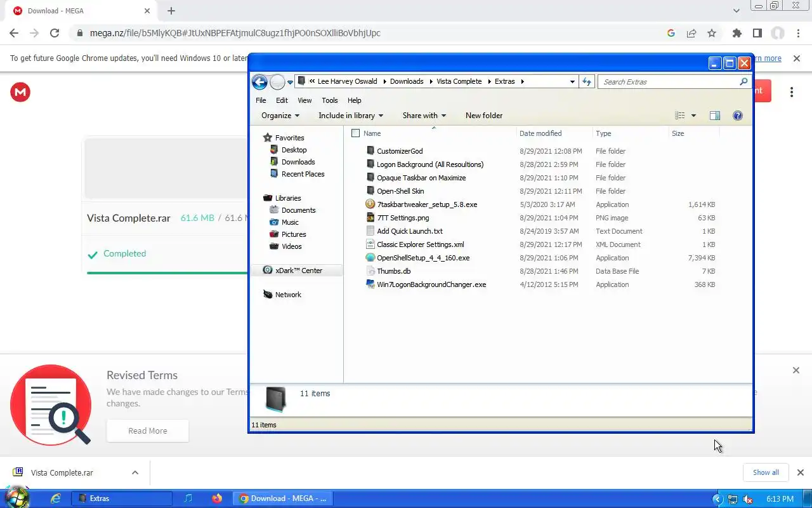Switch to the Download - MEGA tab
Image resolution: width=812 pixels, height=508 pixels.
[x=81, y=11]
